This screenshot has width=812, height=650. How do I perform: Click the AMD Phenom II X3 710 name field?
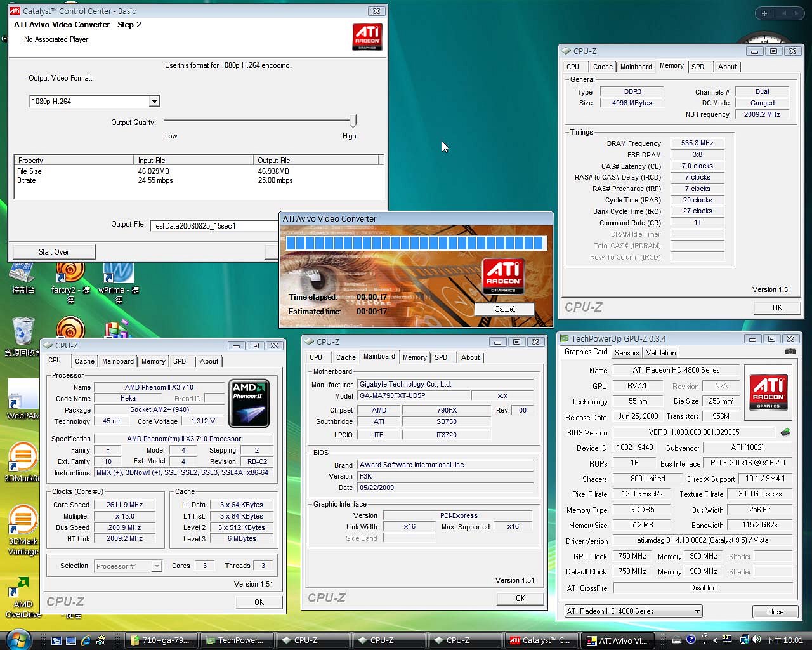click(159, 387)
